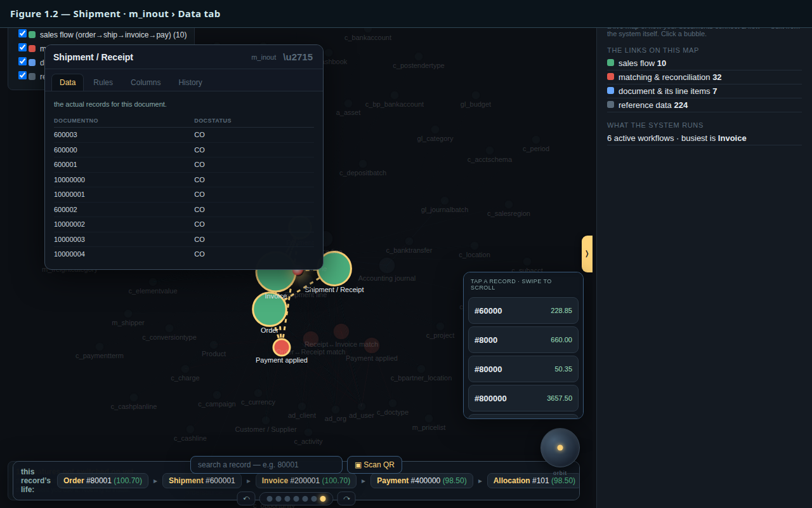The width and height of the screenshot is (812, 508).
Task: Click the Shipment #600001 chip
Action: coord(202,481)
